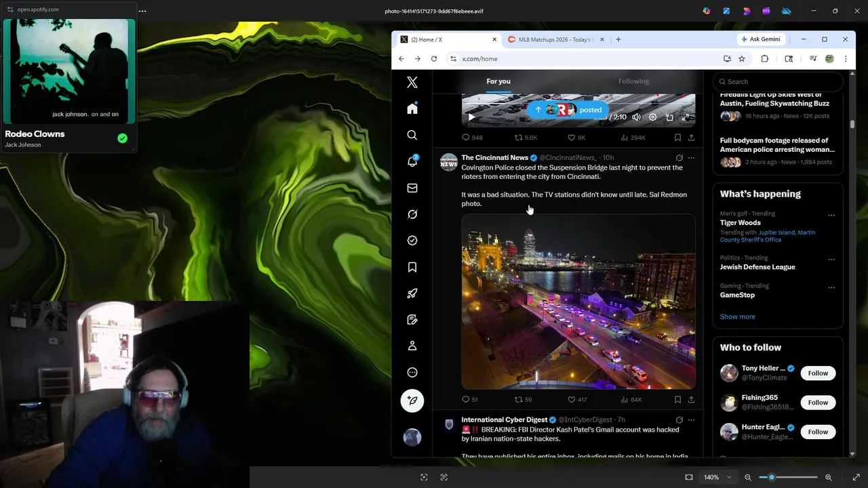Viewport: 868px width, 488px height.
Task: Open Tiger Woods trending topic
Action: (x=741, y=222)
